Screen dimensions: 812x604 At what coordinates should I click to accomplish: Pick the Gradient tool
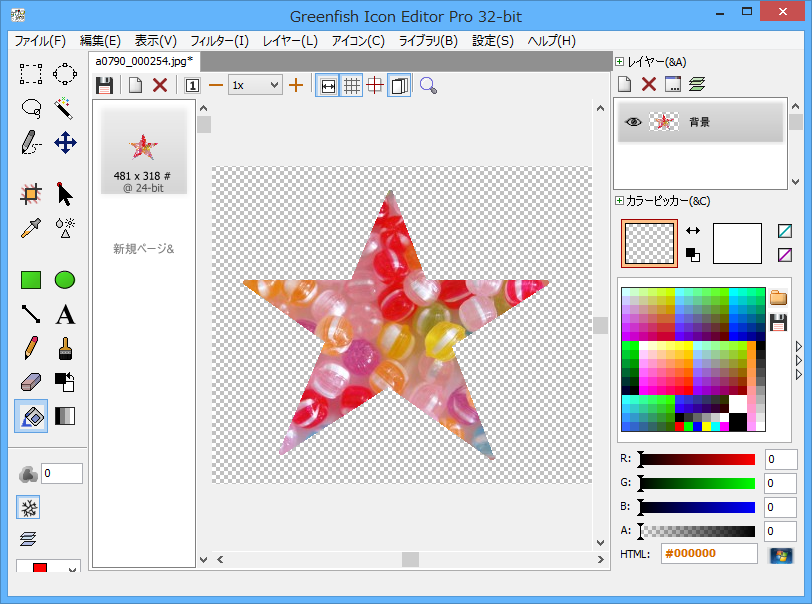coord(65,416)
